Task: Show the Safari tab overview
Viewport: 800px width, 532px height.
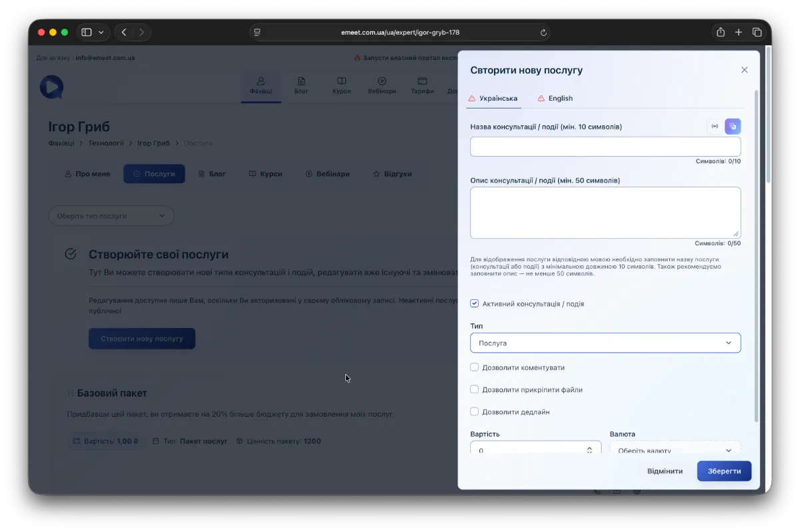Action: click(757, 32)
